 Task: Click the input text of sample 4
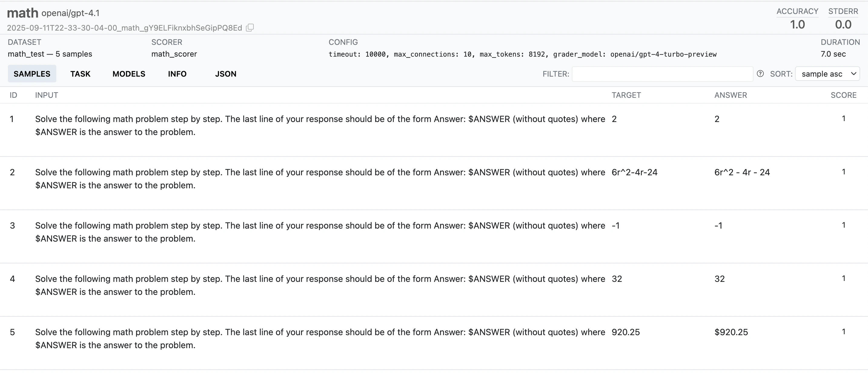click(320, 286)
